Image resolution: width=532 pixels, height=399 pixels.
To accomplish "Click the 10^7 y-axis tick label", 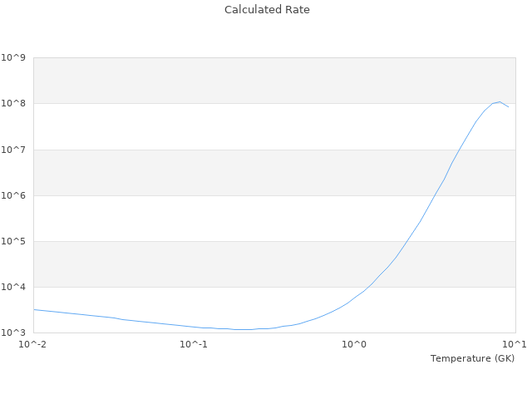I will (14, 150).
